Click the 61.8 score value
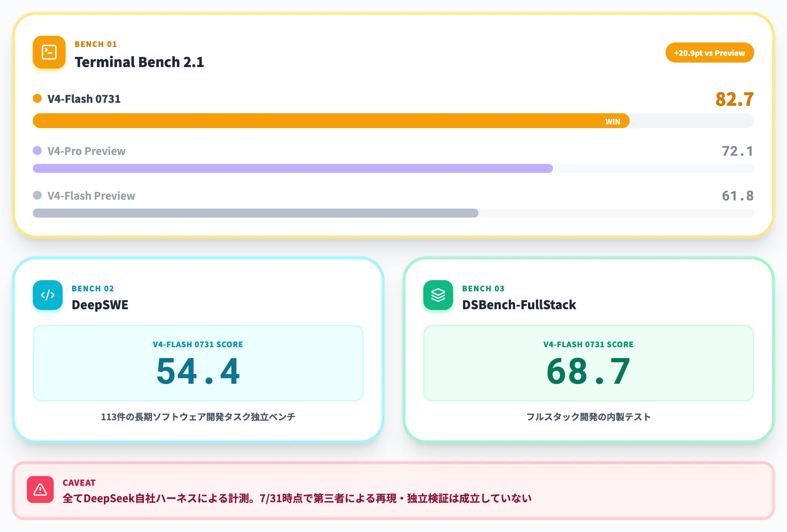 point(738,196)
